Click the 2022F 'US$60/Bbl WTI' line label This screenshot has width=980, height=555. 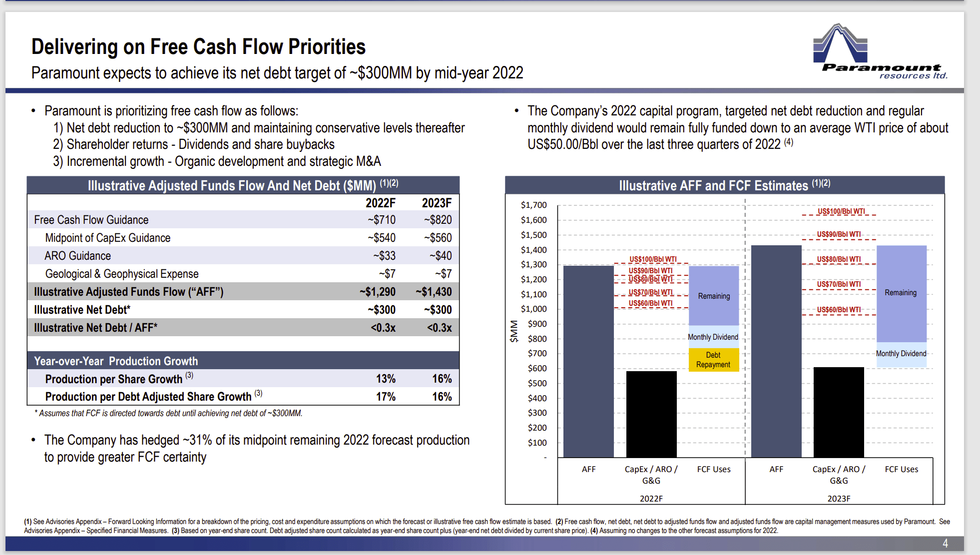(651, 303)
